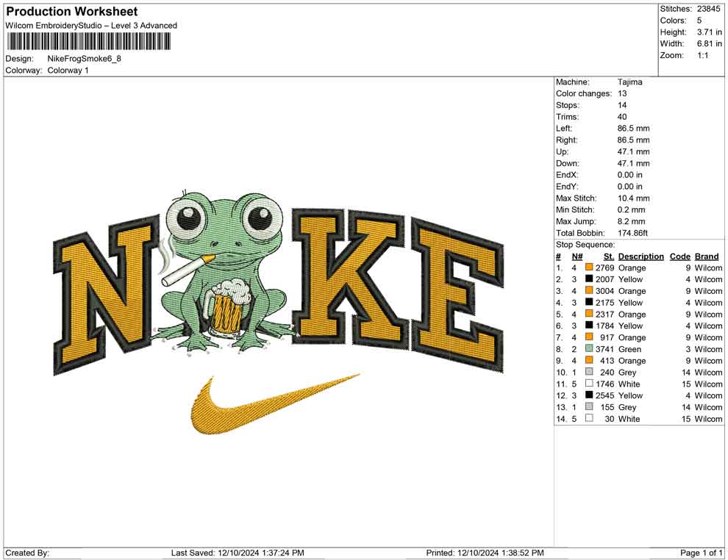Click stitch count '2769' in row 1
Image resolution: width=728 pixels, height=560 pixels.
coord(604,268)
